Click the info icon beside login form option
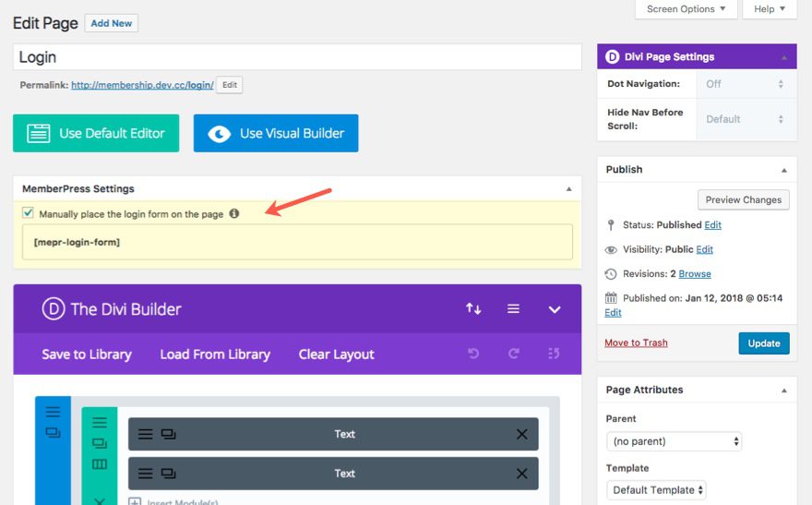812x505 pixels. (x=234, y=213)
